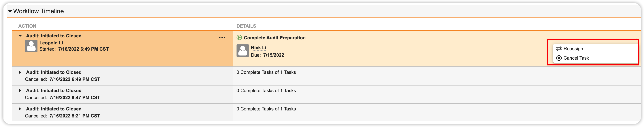644x127 pixels.
Task: Click the task due date 7/15/2022
Action: click(273, 55)
